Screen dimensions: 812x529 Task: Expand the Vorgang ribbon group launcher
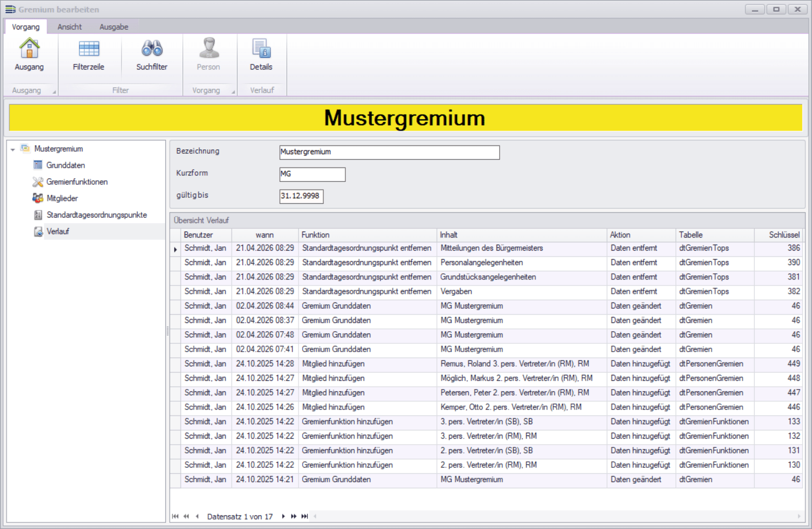coord(233,92)
